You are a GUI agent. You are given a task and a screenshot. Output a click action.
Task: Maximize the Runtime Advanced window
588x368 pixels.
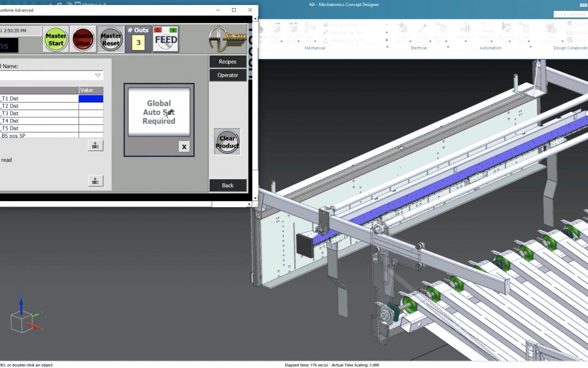[234, 10]
